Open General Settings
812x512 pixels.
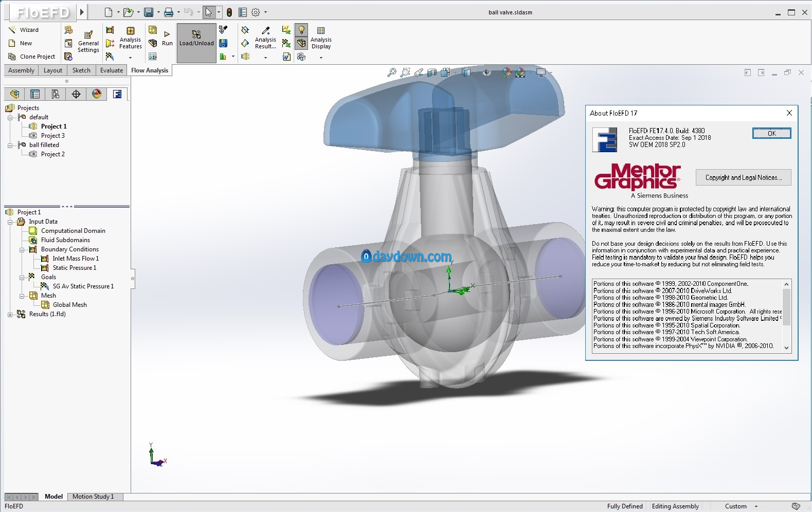coord(88,43)
